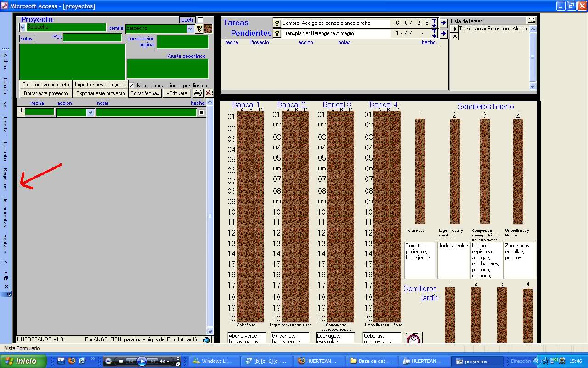The width and height of the screenshot is (588, 368).
Task: Enable the repetir checkbox
Action: 200,20
